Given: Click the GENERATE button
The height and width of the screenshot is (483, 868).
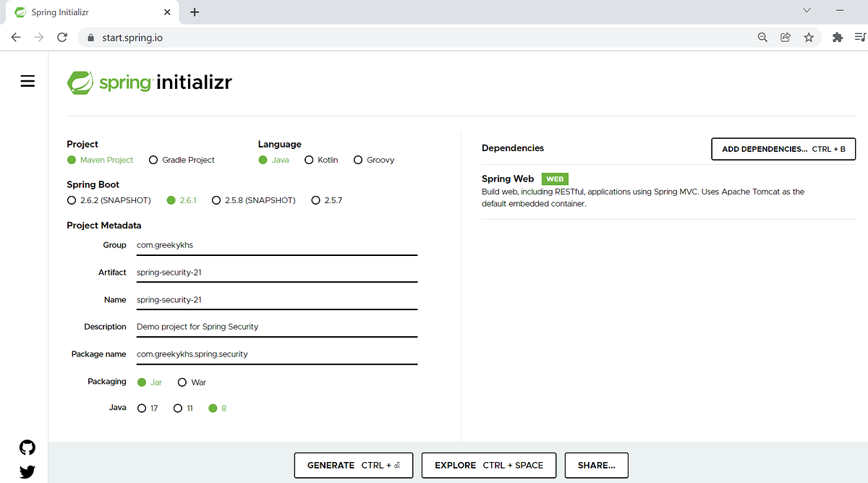Looking at the screenshot, I should [x=353, y=465].
